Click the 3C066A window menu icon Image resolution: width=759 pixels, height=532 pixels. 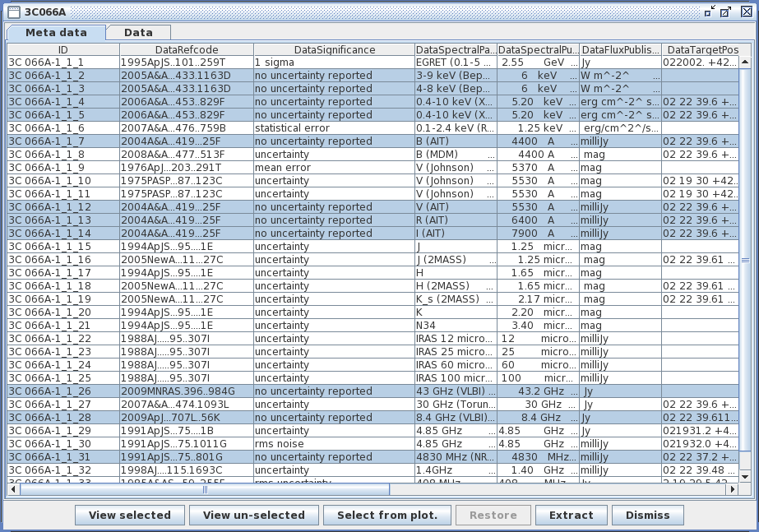(x=14, y=12)
